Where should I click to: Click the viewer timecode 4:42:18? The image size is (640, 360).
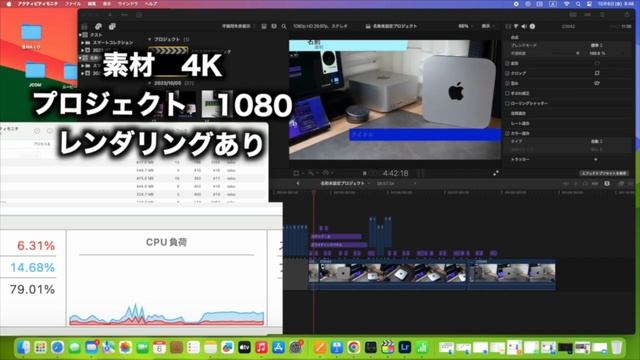[395, 173]
